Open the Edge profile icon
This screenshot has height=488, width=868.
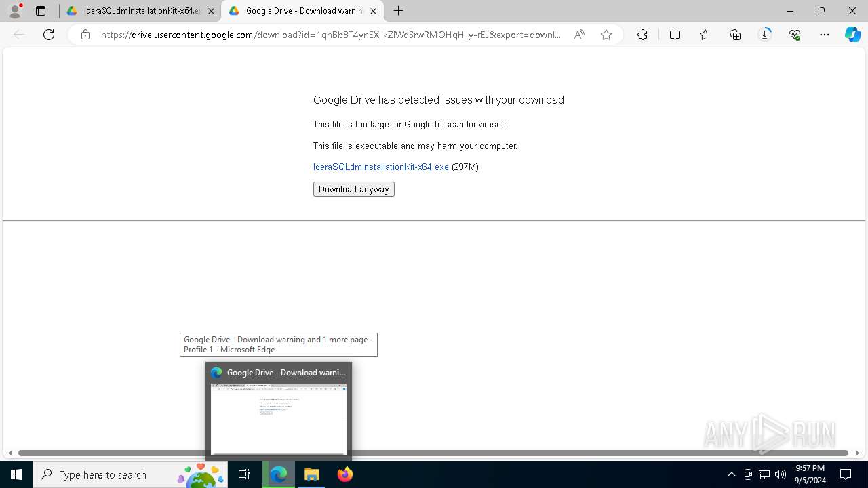point(15,11)
